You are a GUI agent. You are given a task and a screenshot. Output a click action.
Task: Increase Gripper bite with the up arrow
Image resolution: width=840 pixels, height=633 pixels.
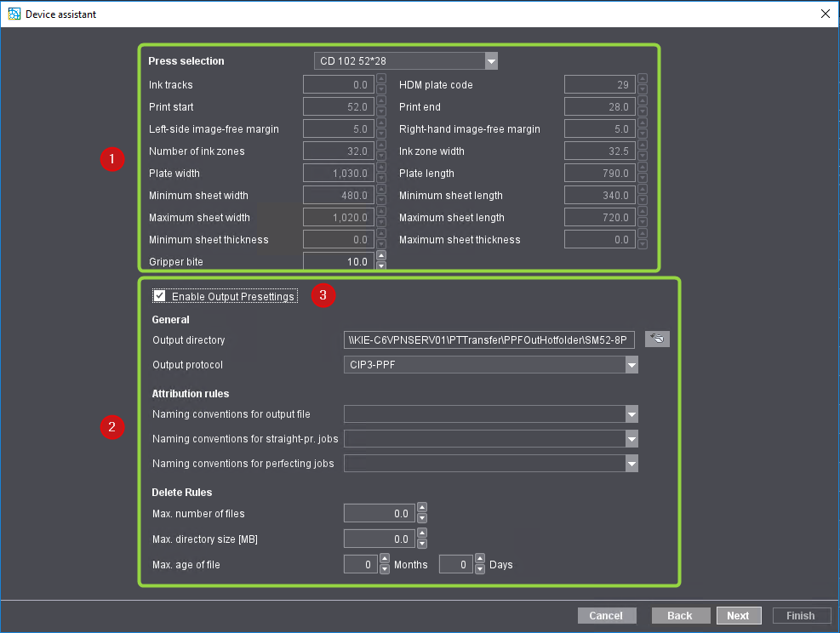coord(381,256)
